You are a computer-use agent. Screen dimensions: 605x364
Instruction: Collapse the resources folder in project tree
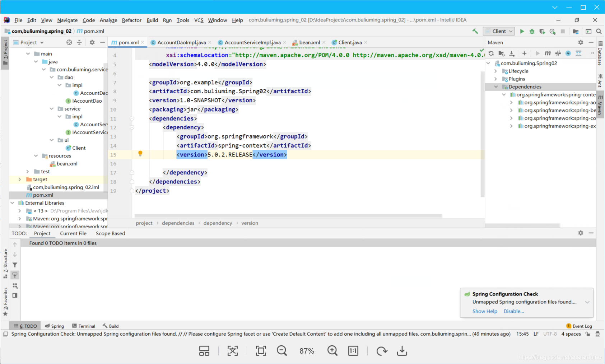(36, 156)
